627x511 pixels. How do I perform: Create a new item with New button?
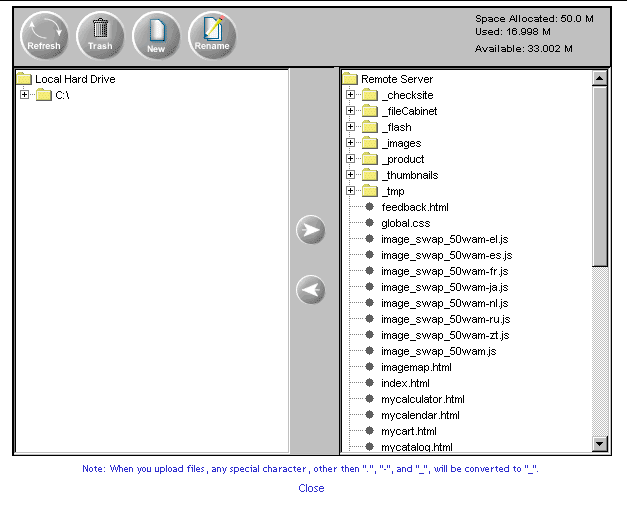point(156,36)
